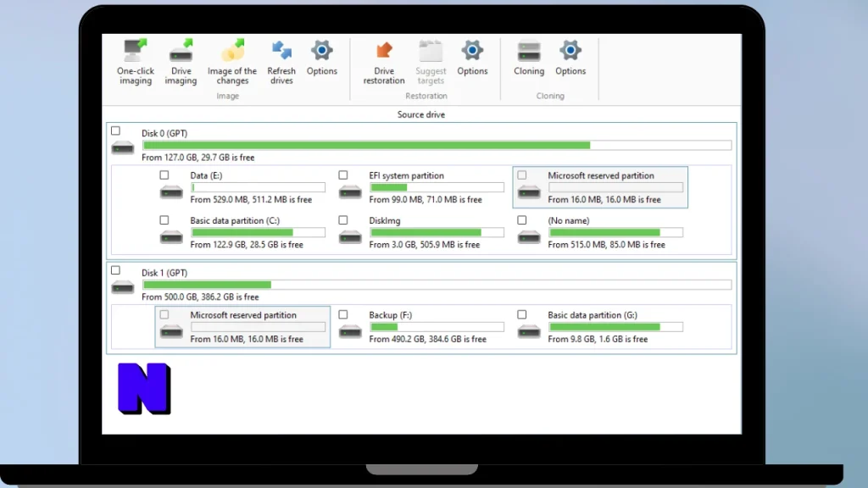868x488 pixels.
Task: Tick the EFI system partition checkbox
Action: pyautogui.click(x=343, y=175)
